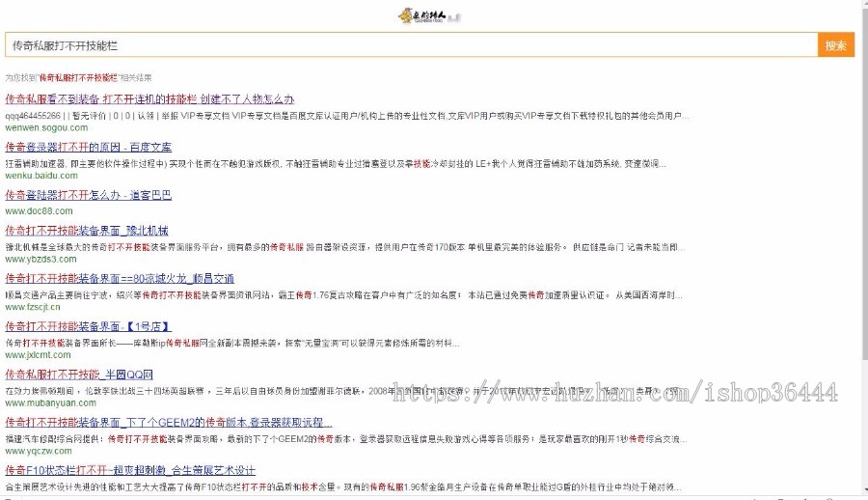Viewport: 868px width, 500px height.
Task: Click the snippet starting with 福建汽车修配综合网提供
Action: [346, 438]
